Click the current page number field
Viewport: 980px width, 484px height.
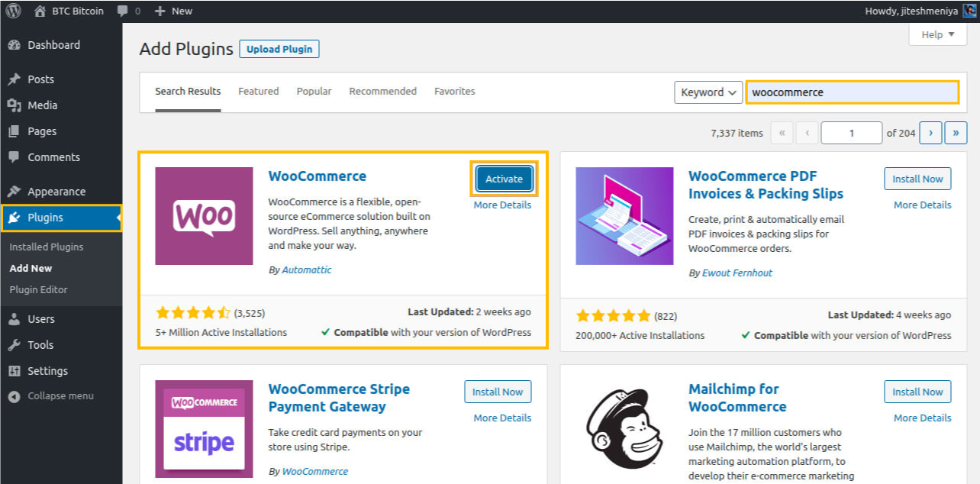click(x=852, y=133)
